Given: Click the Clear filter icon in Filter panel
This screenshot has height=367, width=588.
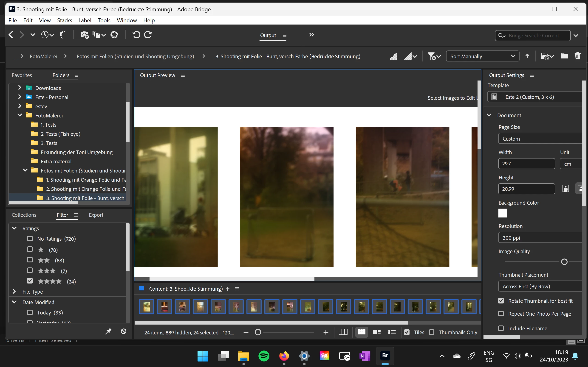Looking at the screenshot, I should pyautogui.click(x=123, y=331).
